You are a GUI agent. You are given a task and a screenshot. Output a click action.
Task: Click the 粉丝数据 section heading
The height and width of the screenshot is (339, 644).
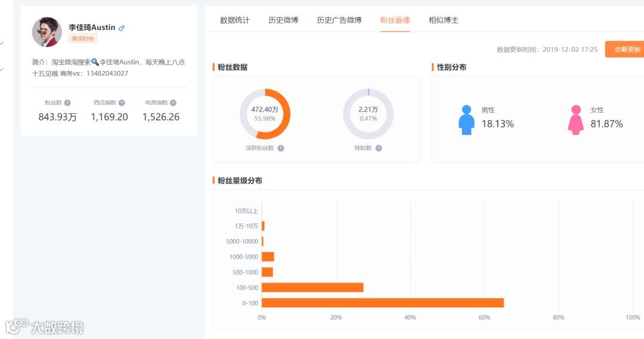click(233, 67)
